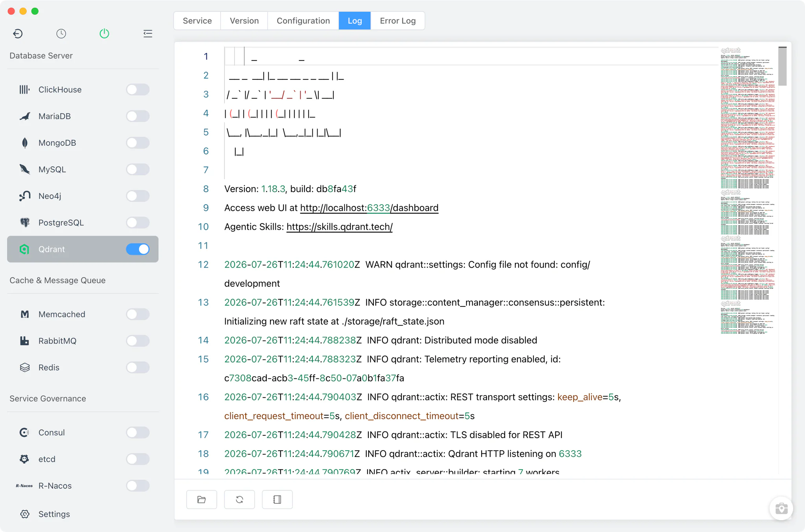
Task: Click "Cache & Message Queue" heading
Action: pos(57,281)
